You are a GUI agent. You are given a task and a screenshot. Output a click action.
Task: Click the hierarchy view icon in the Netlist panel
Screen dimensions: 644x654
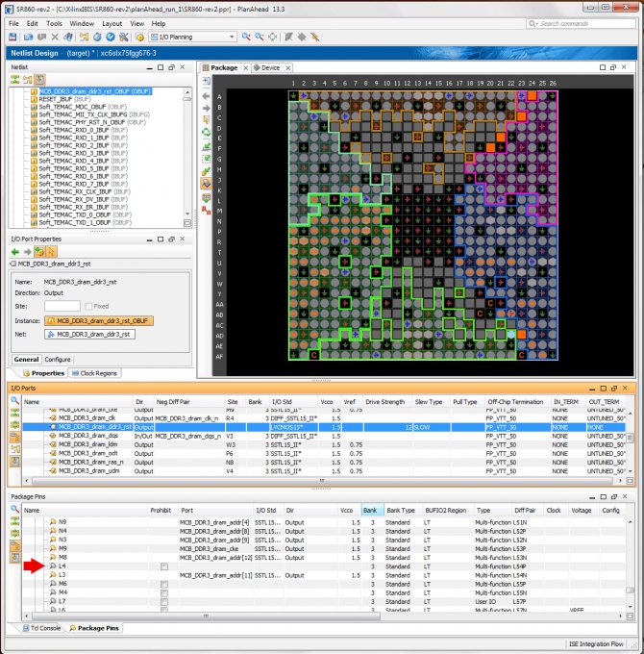28,79
